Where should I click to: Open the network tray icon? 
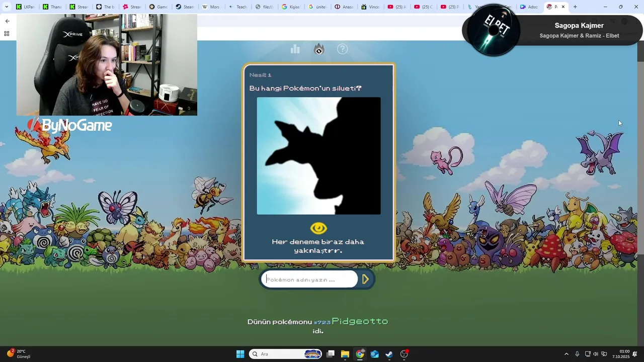(588, 354)
